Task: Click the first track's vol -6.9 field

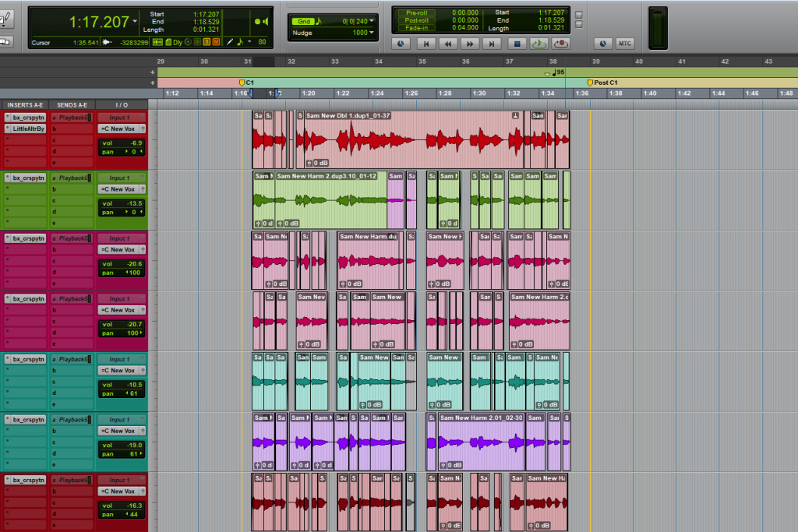Action: click(122, 143)
